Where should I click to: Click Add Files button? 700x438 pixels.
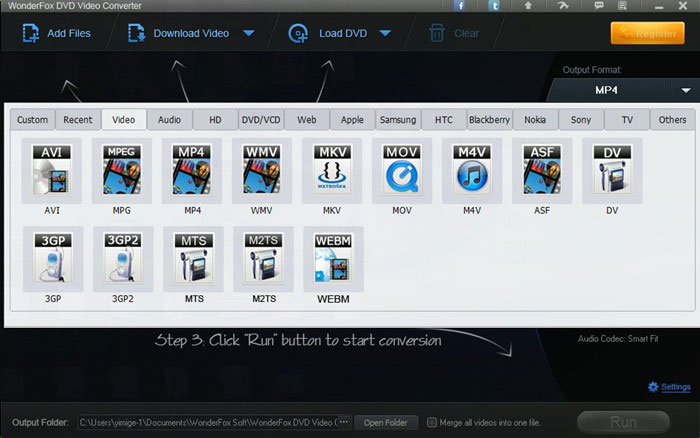[x=56, y=33]
